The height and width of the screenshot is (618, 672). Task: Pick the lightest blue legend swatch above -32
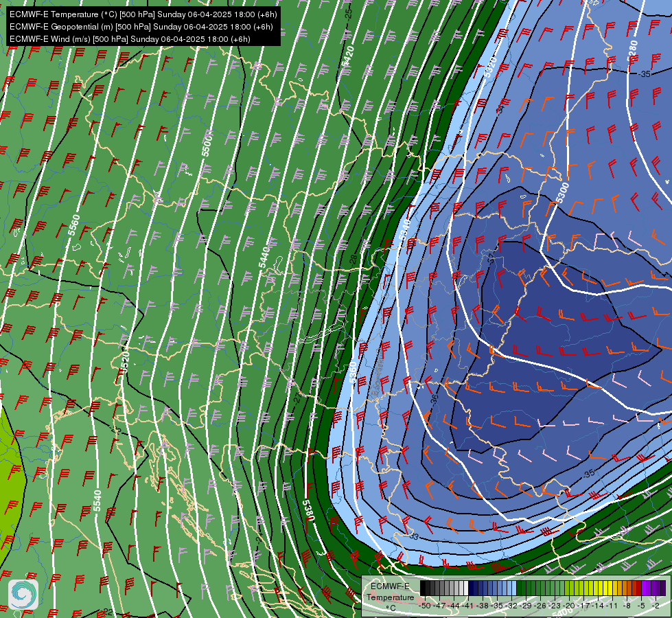514,588
